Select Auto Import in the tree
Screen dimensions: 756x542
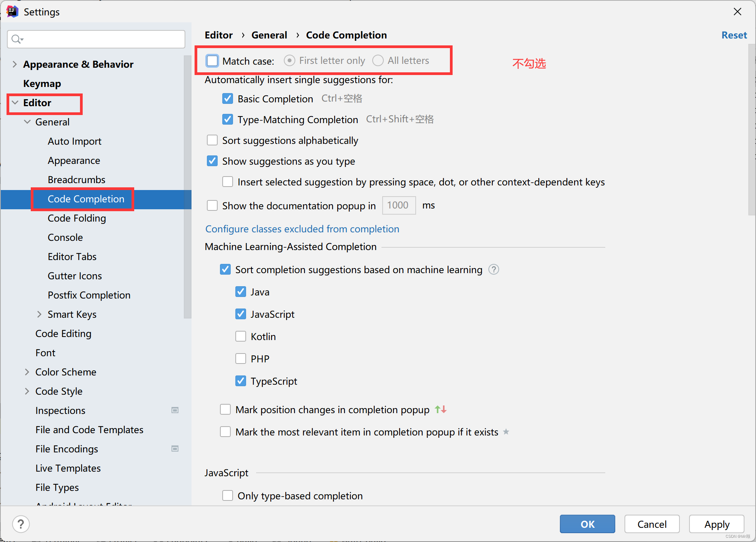75,141
